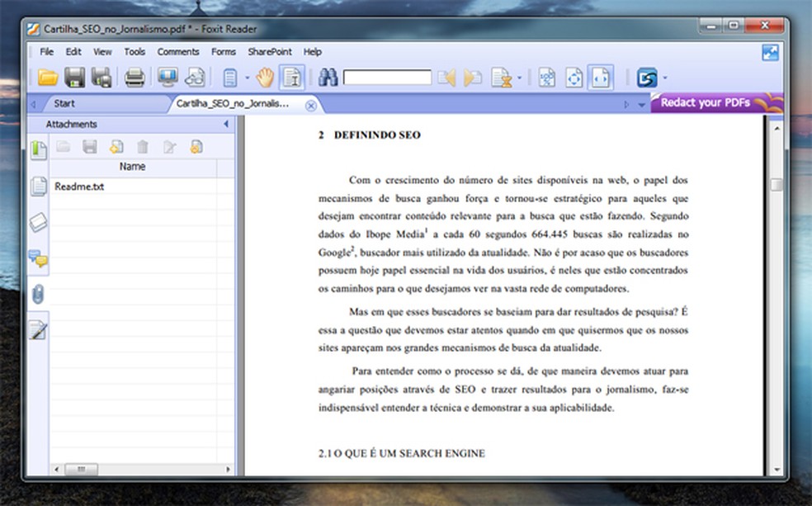Toggle full-screen mode icon at top right
Viewport: 812px width, 506px height.
770,52
